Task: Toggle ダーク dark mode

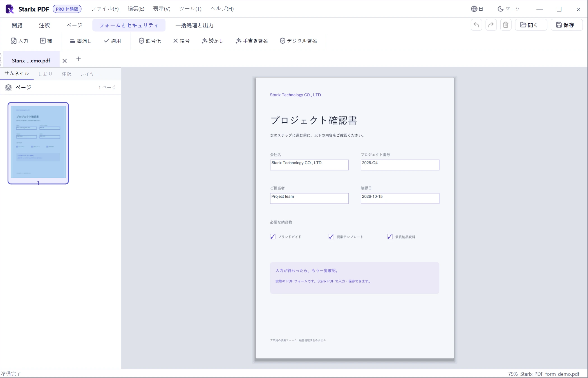Action: 508,9
